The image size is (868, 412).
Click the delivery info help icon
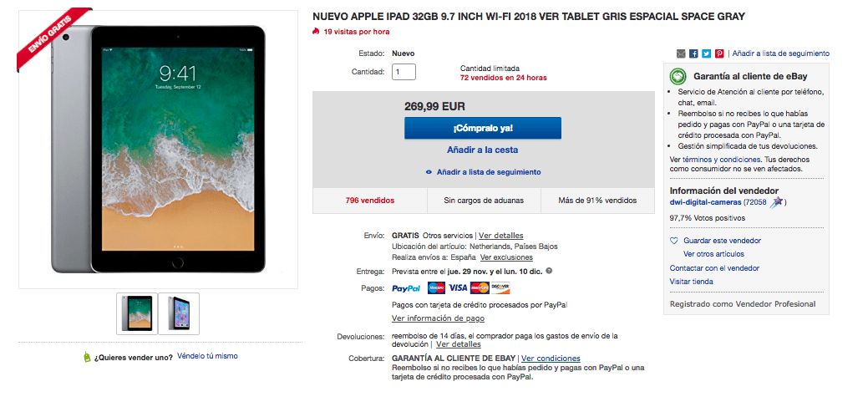click(549, 272)
